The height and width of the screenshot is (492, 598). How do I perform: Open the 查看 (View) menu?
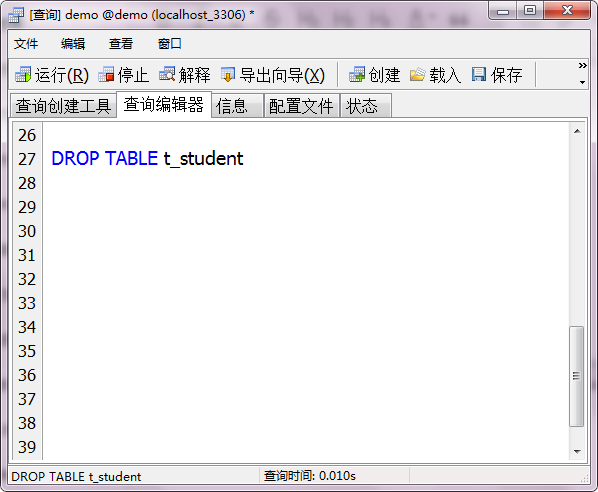tap(121, 44)
